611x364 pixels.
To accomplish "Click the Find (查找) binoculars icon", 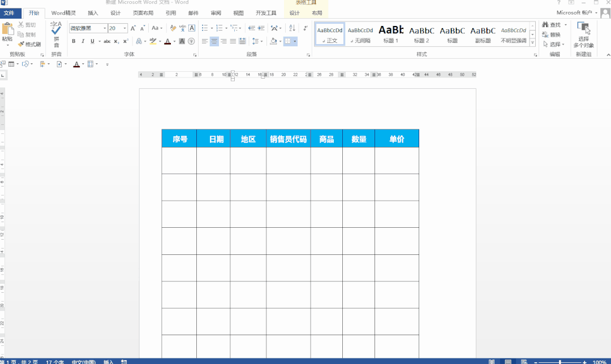I will click(545, 24).
